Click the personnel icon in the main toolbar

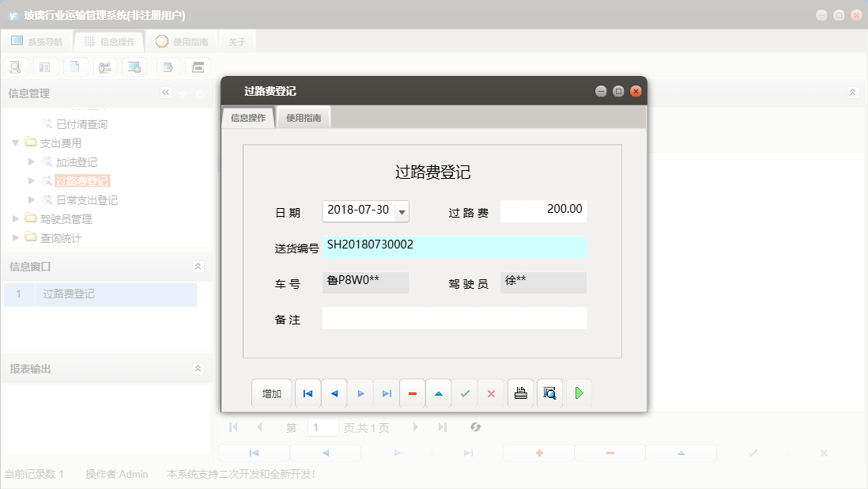click(104, 66)
